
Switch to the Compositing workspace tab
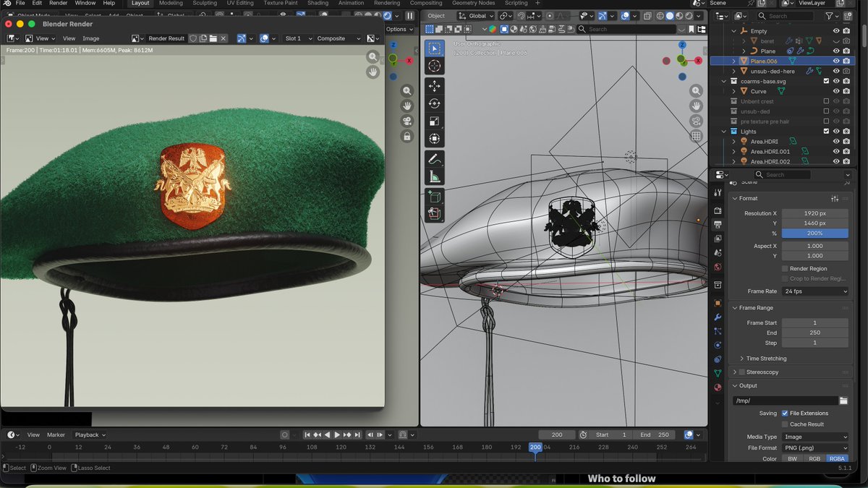[426, 3]
